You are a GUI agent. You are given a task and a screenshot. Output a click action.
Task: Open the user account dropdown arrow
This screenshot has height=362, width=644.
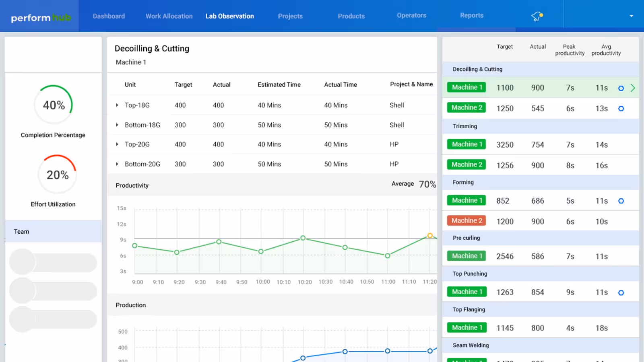[631, 16]
